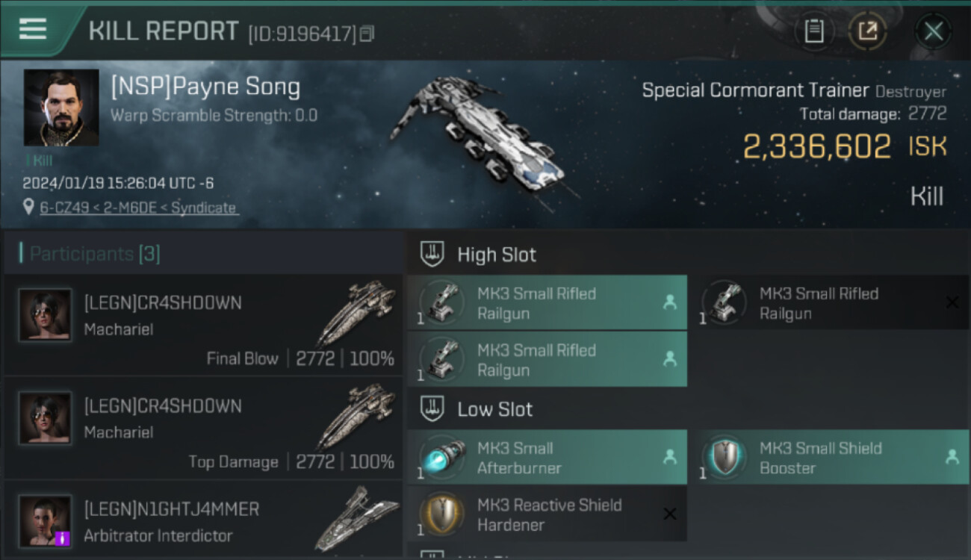Select the Top Damage CR4SHD0WN participant

click(203, 428)
